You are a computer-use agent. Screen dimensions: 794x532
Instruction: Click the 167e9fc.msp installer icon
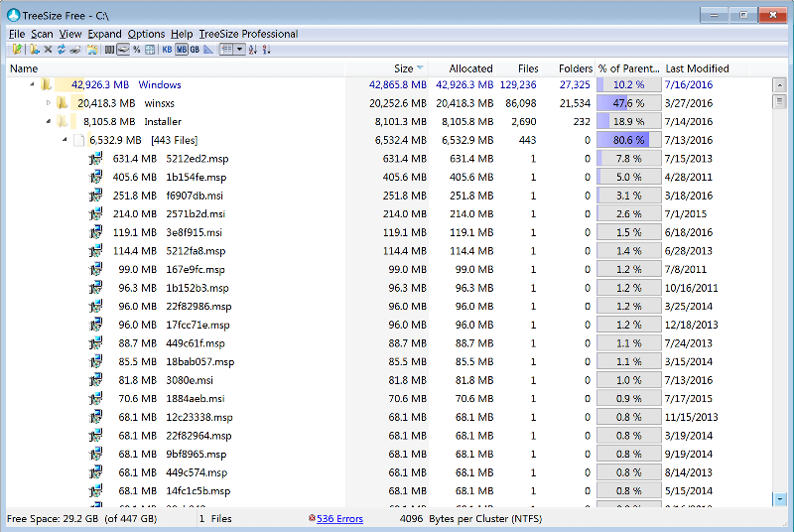click(95, 269)
